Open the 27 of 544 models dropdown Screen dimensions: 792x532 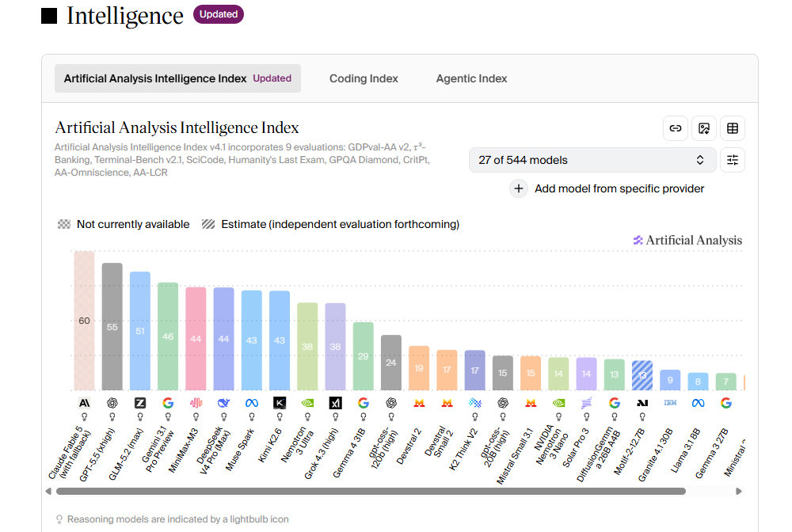pyautogui.click(x=592, y=160)
